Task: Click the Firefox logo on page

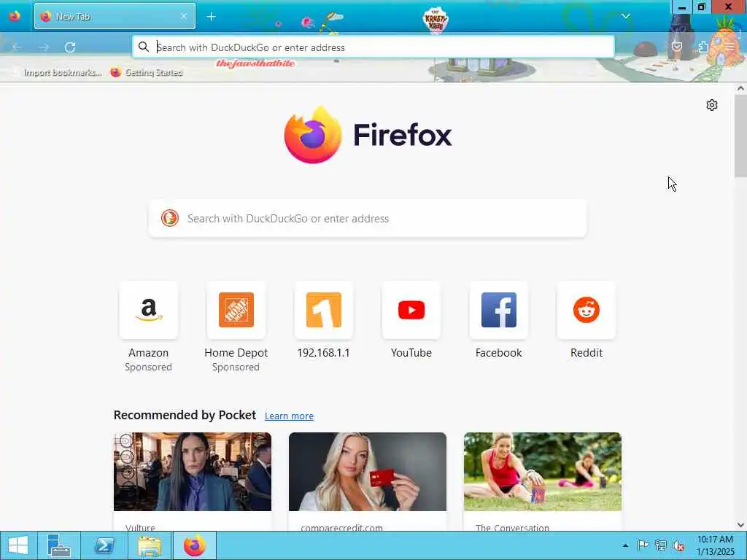Action: tap(368, 135)
